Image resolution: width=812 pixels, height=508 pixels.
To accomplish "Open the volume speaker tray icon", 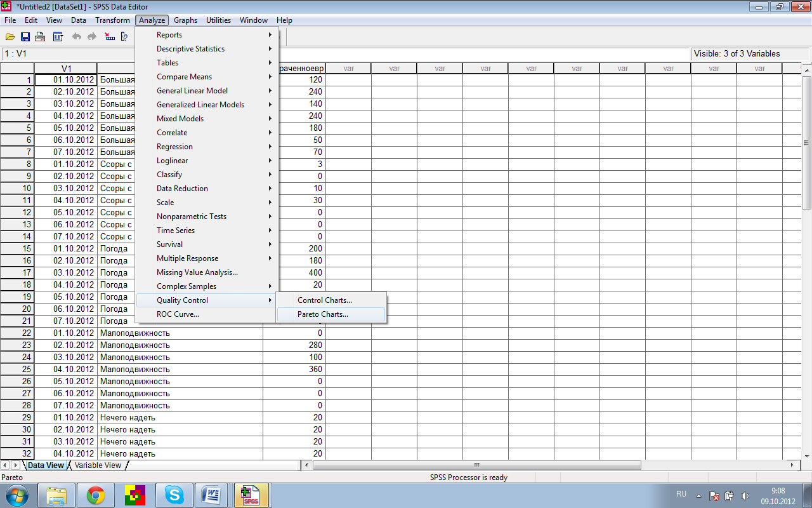I will (745, 495).
